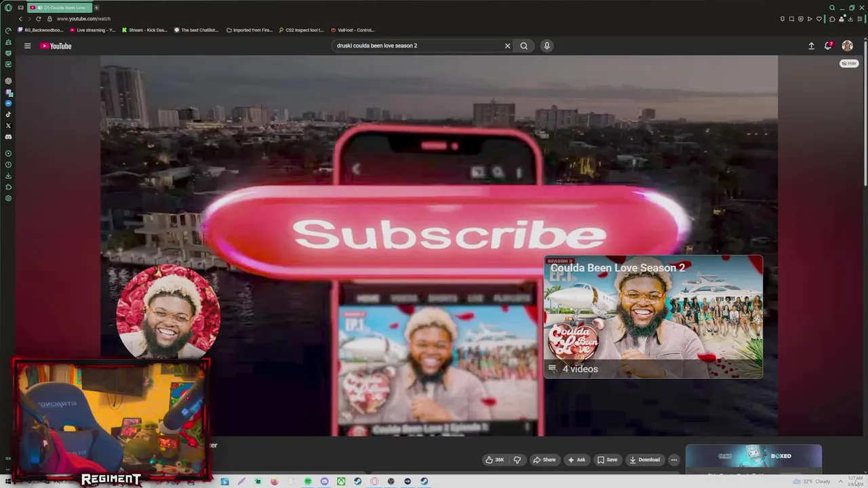
Task: Go forward in browser history
Action: [29, 19]
